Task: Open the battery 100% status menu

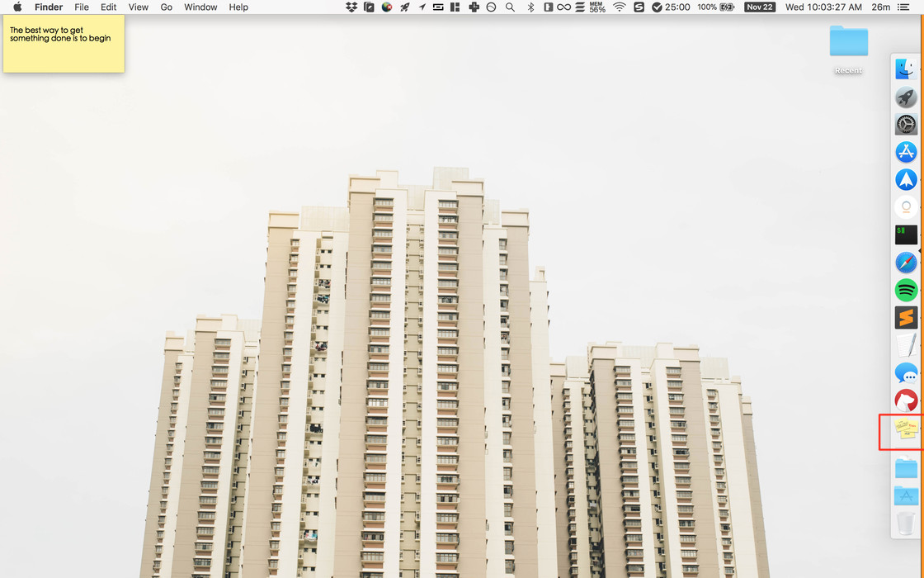Action: coord(715,7)
